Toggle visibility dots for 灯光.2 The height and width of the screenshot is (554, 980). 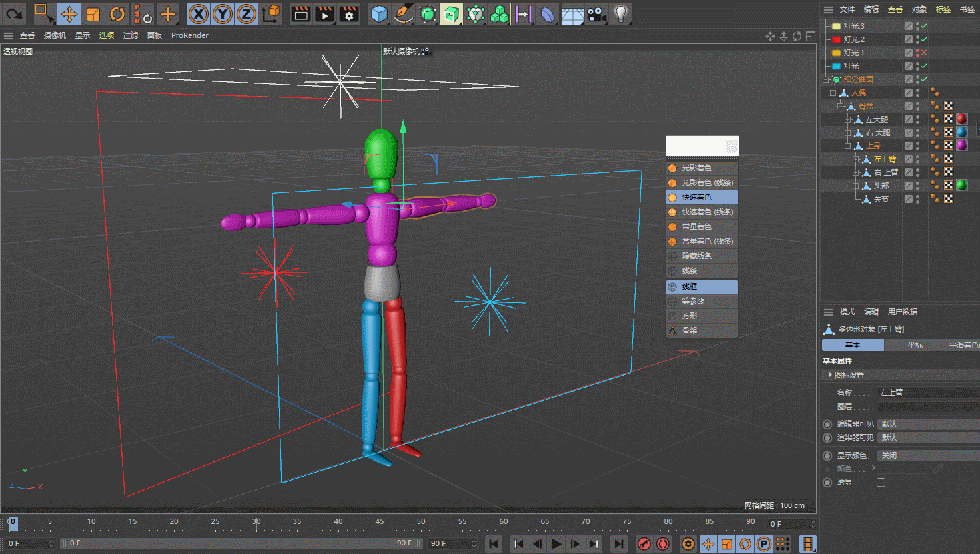[x=917, y=39]
